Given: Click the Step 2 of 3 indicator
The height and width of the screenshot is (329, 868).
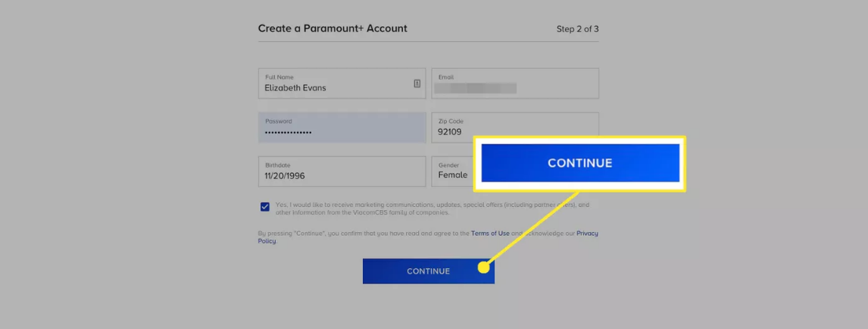Looking at the screenshot, I should [577, 29].
